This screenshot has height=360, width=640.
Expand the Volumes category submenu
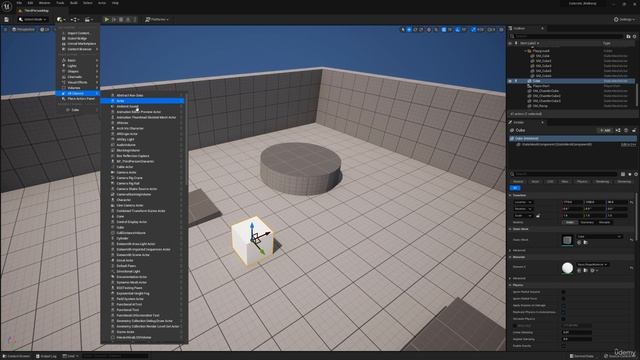click(x=79, y=88)
